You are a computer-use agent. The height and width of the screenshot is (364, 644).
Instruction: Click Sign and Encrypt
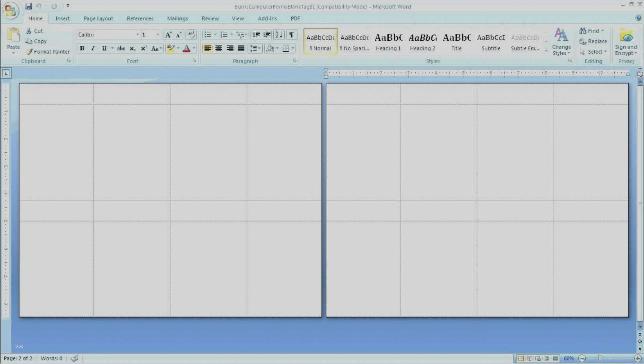[x=626, y=42]
